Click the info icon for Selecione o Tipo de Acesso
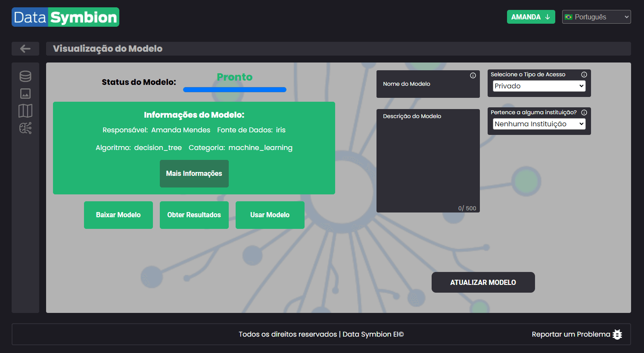This screenshot has width=644, height=353. pos(584,74)
